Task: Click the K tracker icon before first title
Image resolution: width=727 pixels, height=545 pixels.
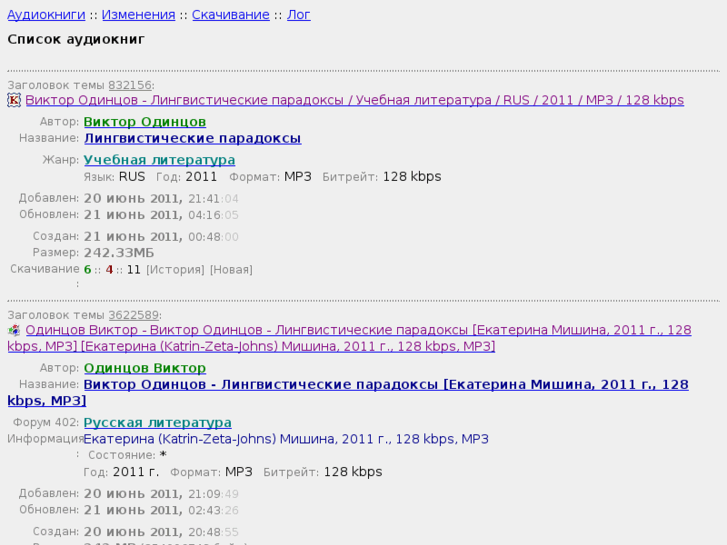Action: pos(14,100)
